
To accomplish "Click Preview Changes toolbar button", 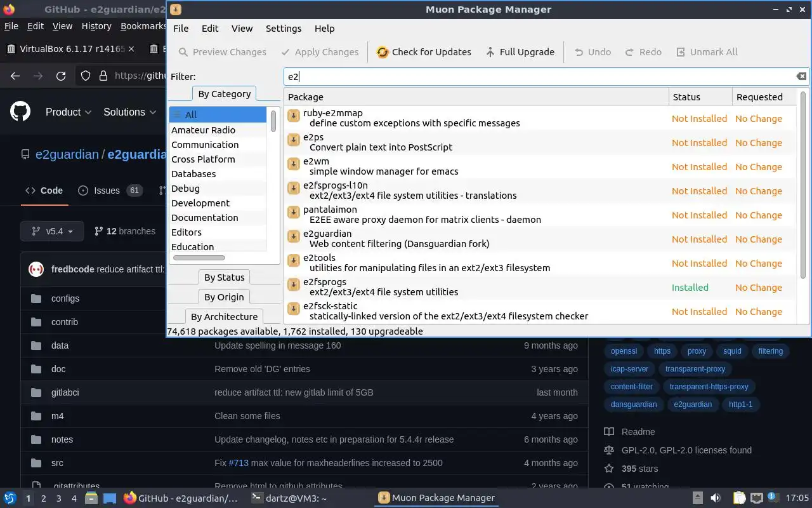I will tap(222, 52).
